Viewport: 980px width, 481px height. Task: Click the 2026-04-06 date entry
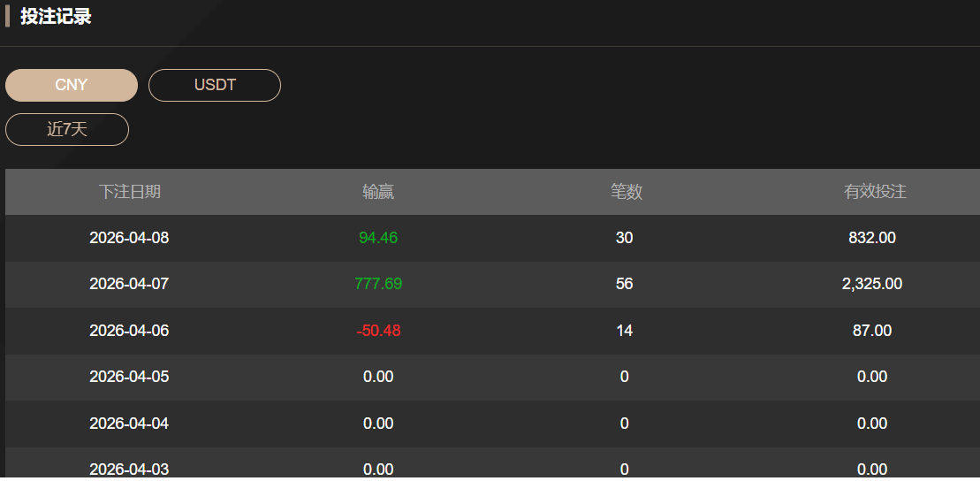tap(129, 331)
